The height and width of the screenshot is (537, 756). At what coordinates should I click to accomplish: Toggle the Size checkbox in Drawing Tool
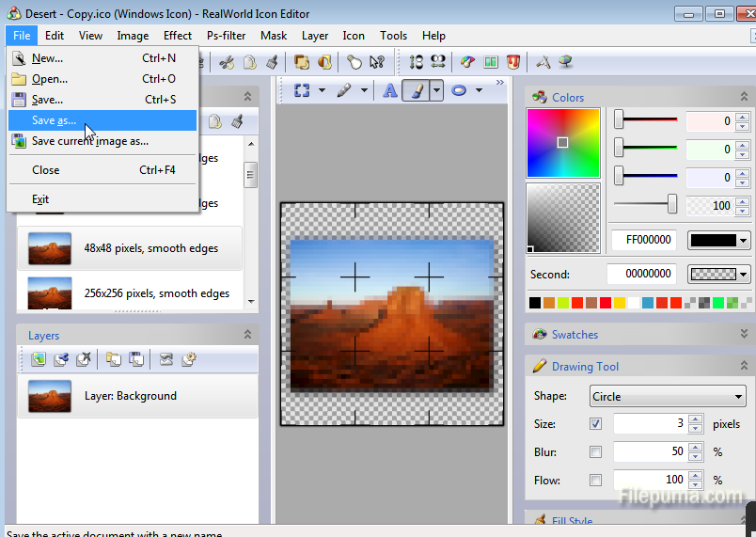click(595, 424)
